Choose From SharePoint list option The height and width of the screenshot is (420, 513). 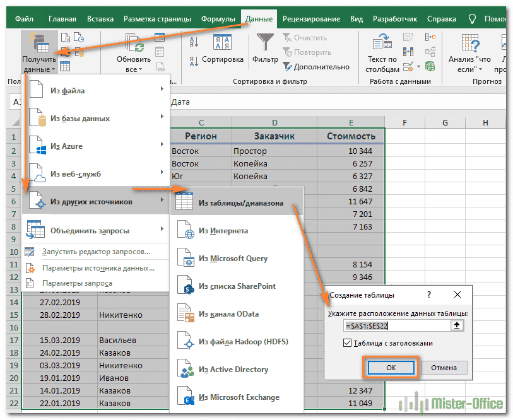click(x=237, y=286)
